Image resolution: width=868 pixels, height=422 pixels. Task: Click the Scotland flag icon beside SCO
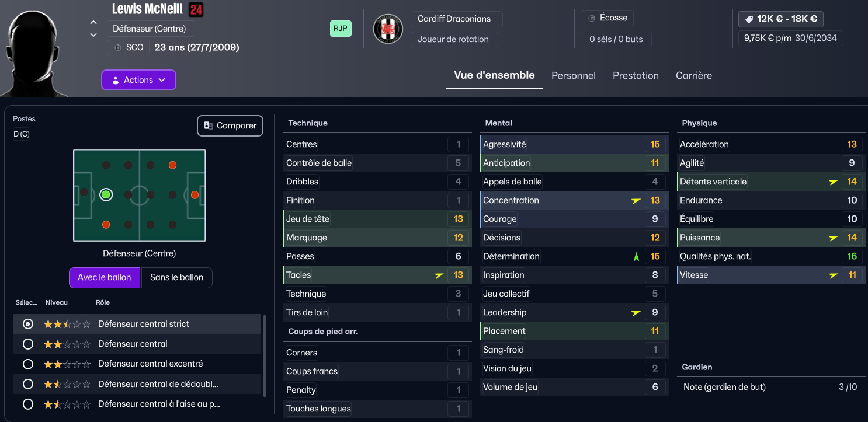118,47
